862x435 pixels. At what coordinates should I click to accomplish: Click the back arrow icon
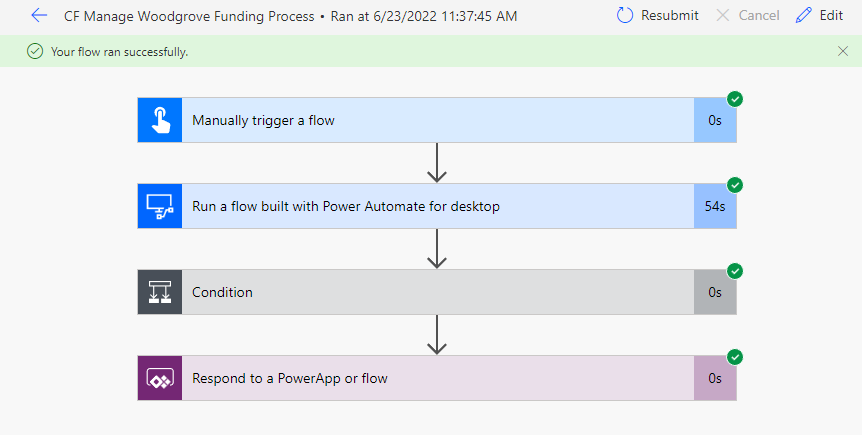39,16
